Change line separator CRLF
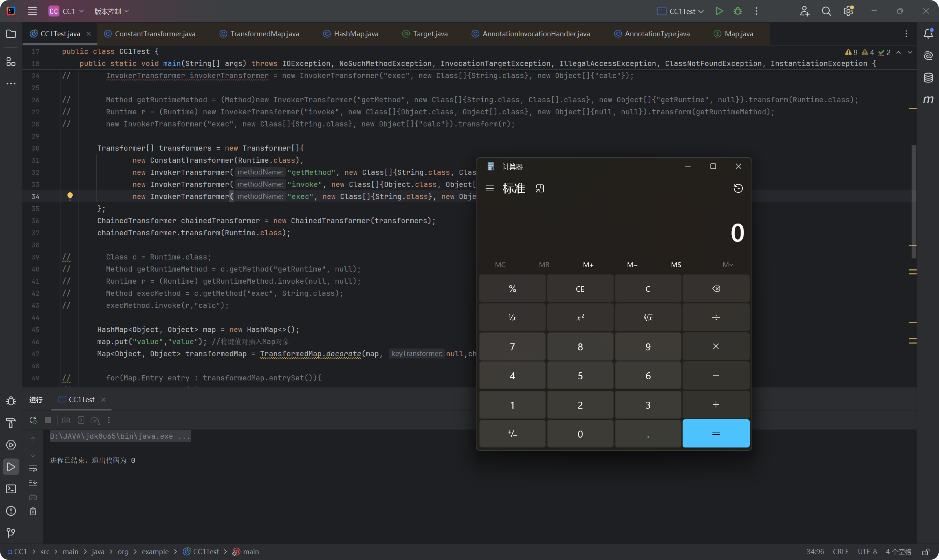Screen dimensions: 939x560 841,552
